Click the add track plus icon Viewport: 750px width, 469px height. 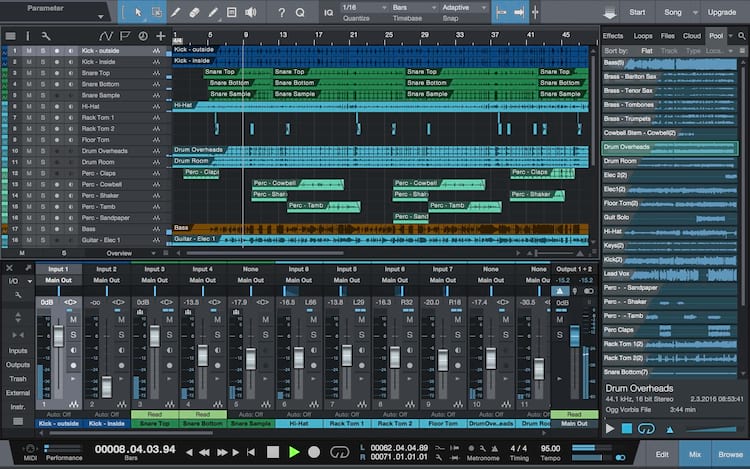[x=160, y=36]
